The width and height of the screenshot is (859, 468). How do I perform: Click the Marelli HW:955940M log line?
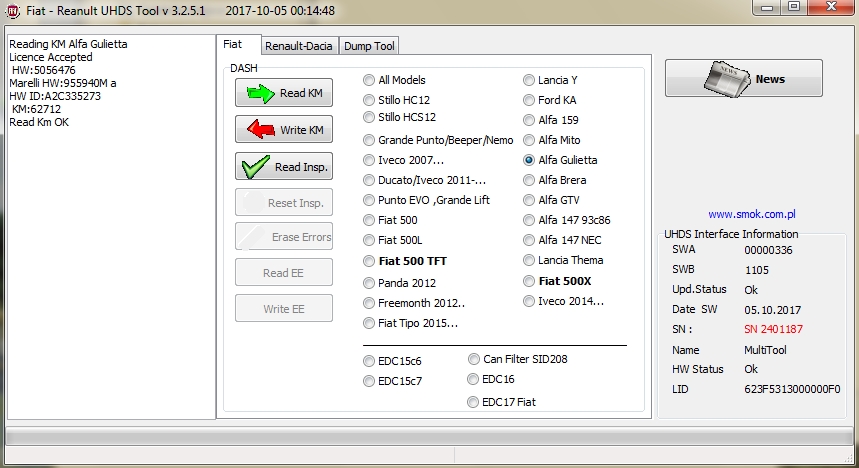click(x=62, y=83)
